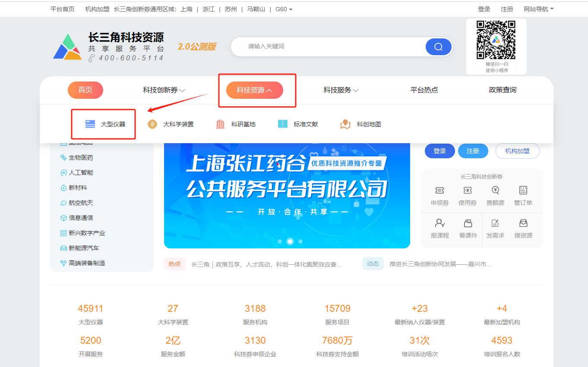This screenshot has width=588, height=367.
Task: Select 新能源汽车 category icon
Action: 63,248
